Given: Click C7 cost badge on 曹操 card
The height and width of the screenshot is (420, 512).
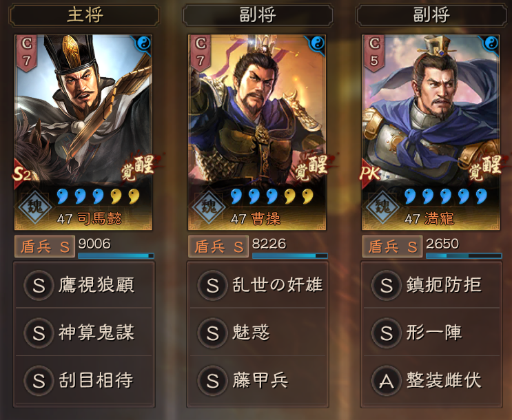Looking at the screenshot, I should pyautogui.click(x=200, y=52).
